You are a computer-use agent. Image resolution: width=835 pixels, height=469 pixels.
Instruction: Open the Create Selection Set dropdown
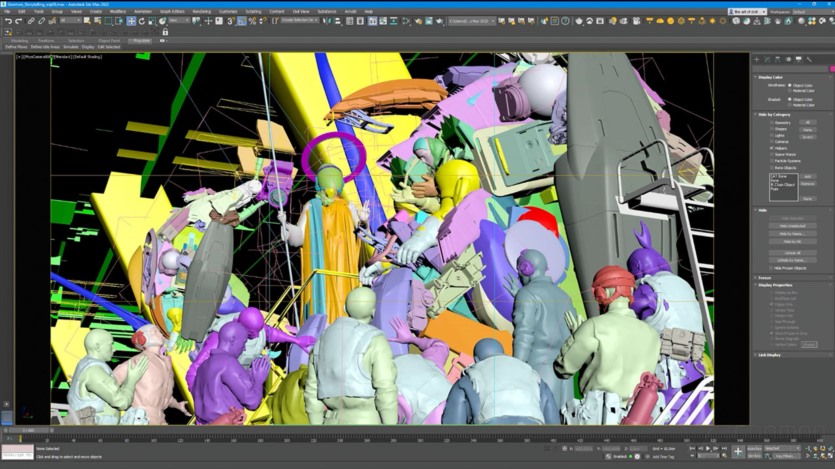click(299, 21)
